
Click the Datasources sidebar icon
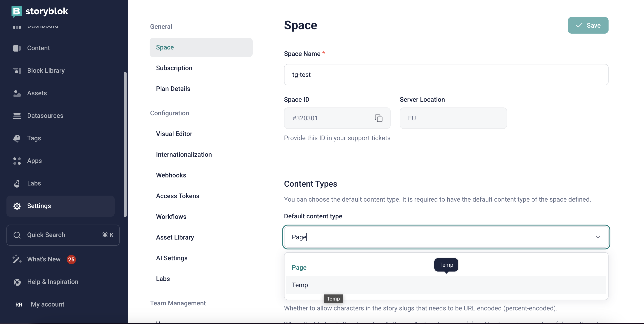[x=17, y=116]
